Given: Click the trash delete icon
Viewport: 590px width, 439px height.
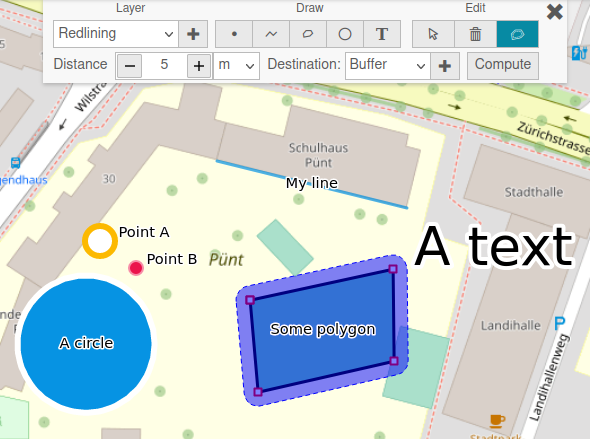Looking at the screenshot, I should tap(476, 34).
